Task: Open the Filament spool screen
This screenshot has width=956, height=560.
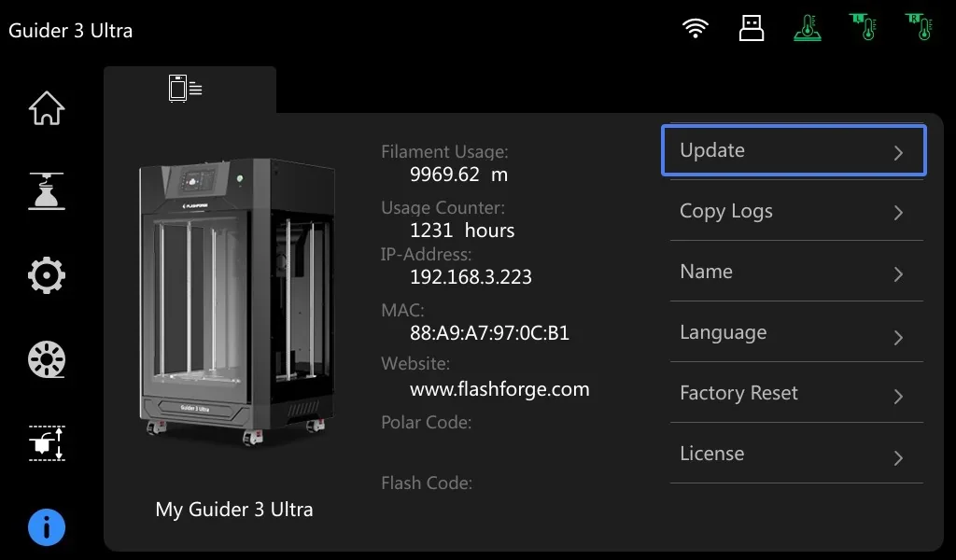Action: [46, 359]
